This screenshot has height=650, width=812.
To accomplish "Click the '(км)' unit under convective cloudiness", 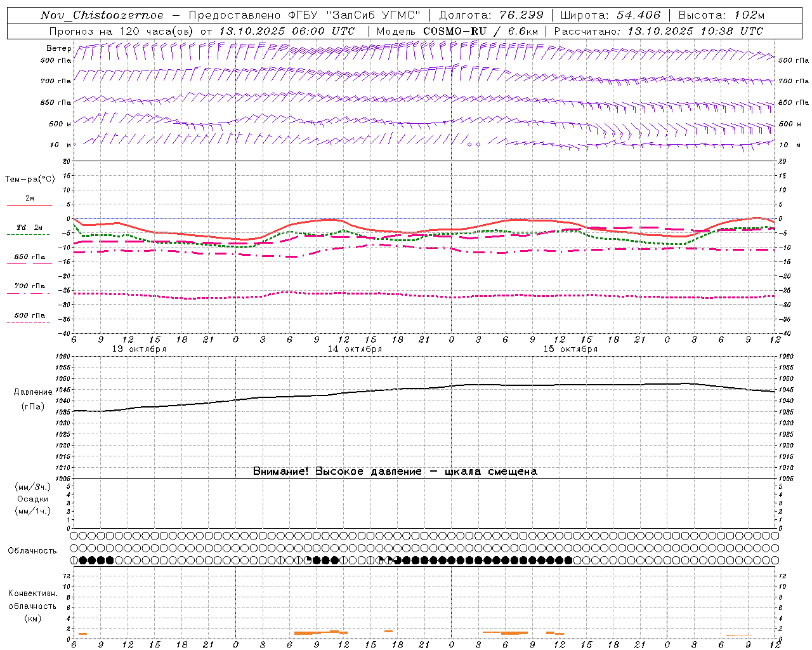I will 32,618.
